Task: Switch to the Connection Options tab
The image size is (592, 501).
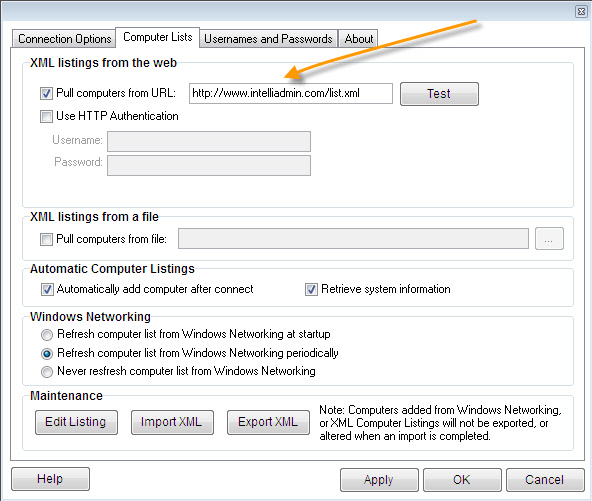Action: pyautogui.click(x=64, y=39)
